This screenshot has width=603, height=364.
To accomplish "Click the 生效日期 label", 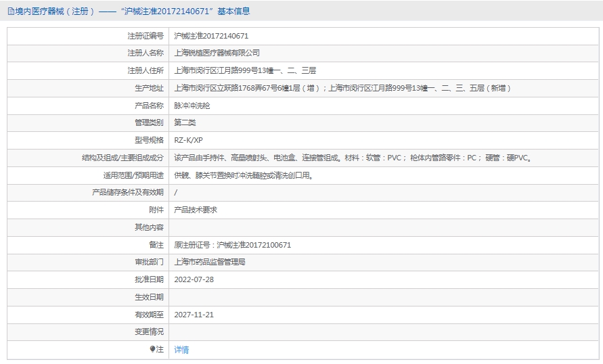I will click(149, 297).
